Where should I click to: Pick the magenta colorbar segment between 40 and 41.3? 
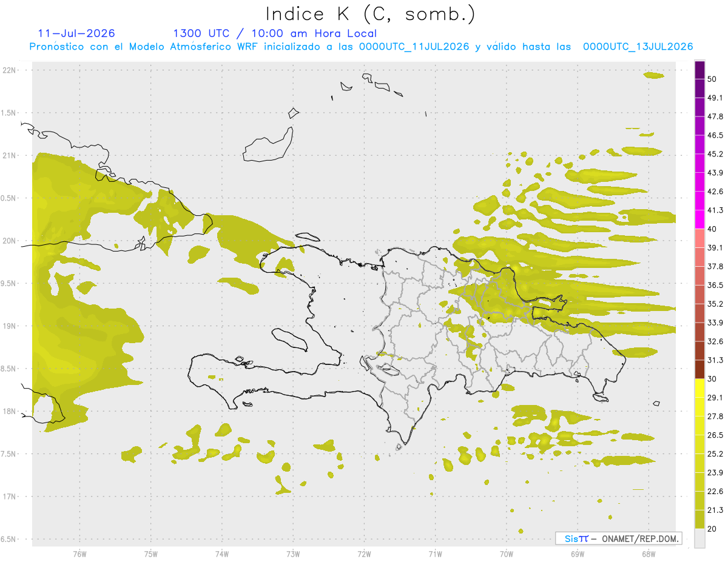(699, 219)
